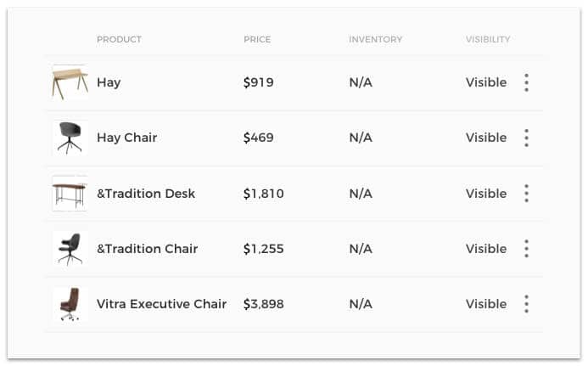Screen dimensions: 588x366
Task: Sort by the Visibility column header
Action: pyautogui.click(x=488, y=39)
